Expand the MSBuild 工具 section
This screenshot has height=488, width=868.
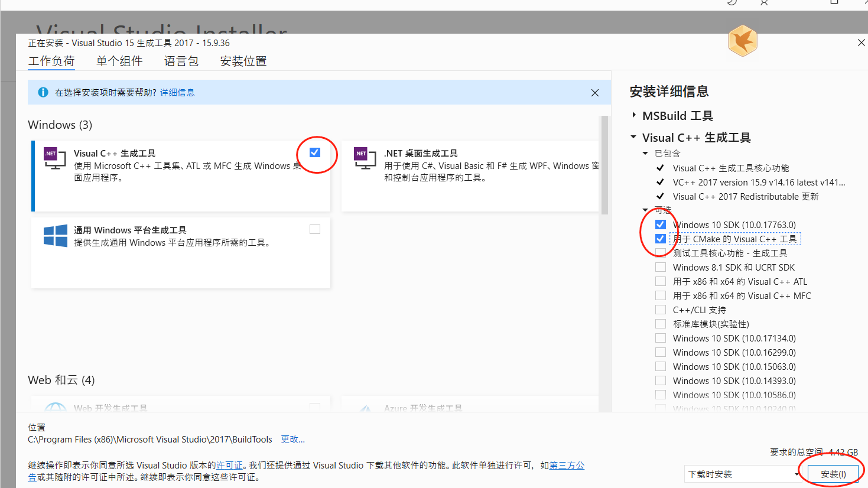point(633,115)
